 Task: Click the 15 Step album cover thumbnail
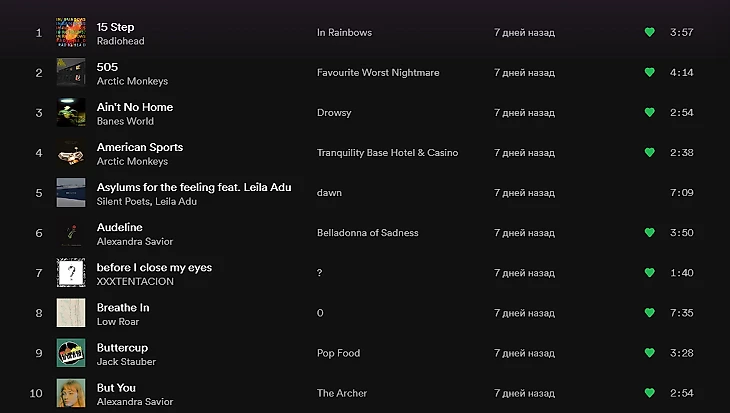point(71,32)
